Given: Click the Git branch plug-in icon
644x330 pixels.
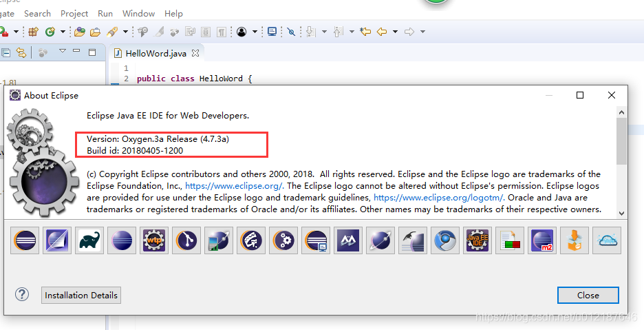Looking at the screenshot, I should pyautogui.click(x=186, y=240).
